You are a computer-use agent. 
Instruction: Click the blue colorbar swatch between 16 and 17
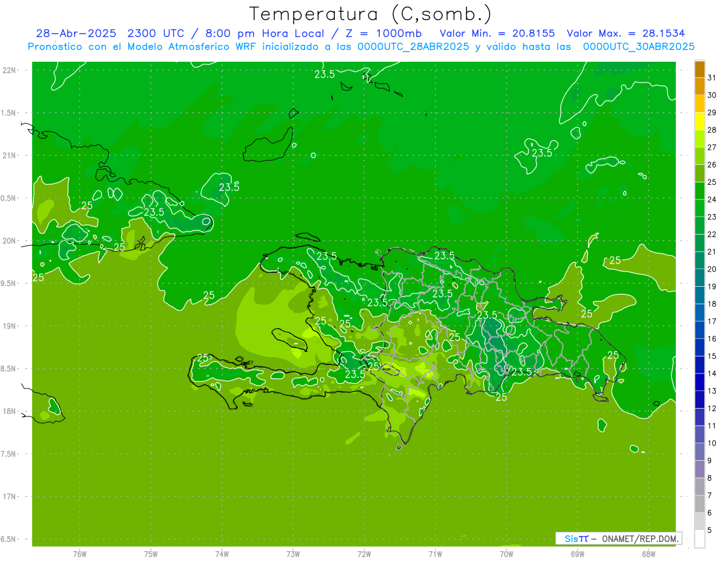pyautogui.click(x=699, y=330)
